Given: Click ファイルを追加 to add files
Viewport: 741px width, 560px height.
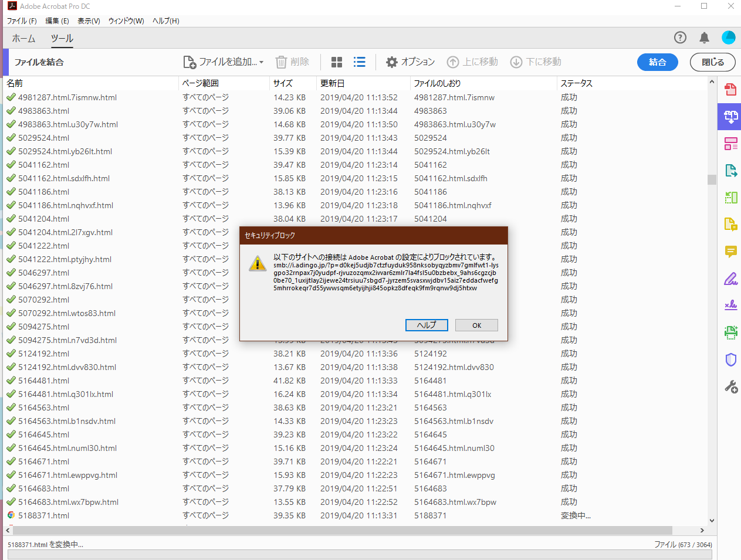Looking at the screenshot, I should (x=220, y=62).
